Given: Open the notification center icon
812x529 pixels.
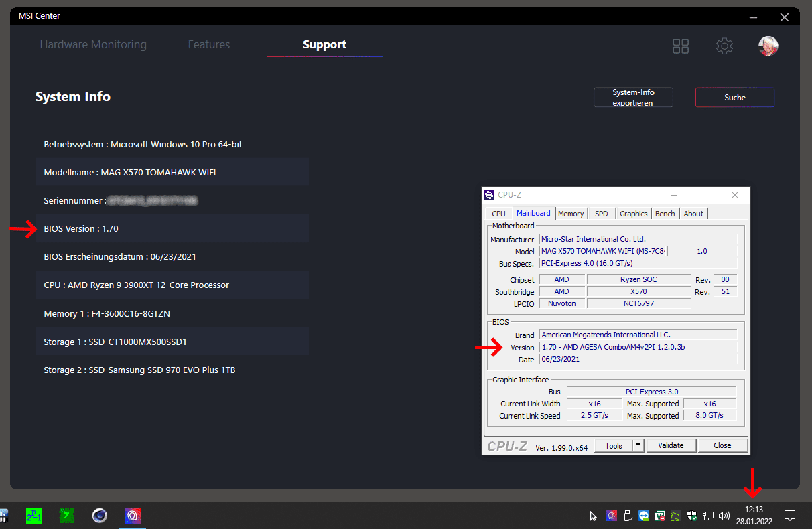Looking at the screenshot, I should click(790, 516).
